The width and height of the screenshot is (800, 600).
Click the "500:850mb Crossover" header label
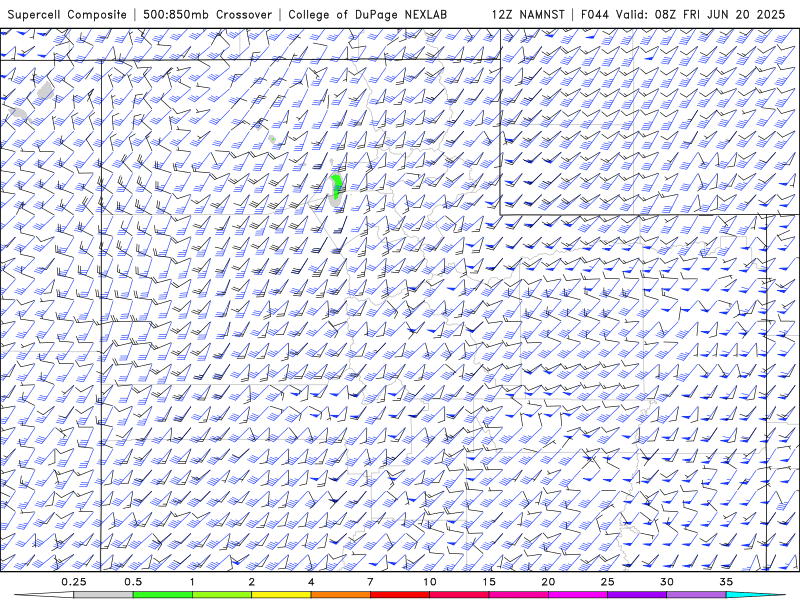208,14
